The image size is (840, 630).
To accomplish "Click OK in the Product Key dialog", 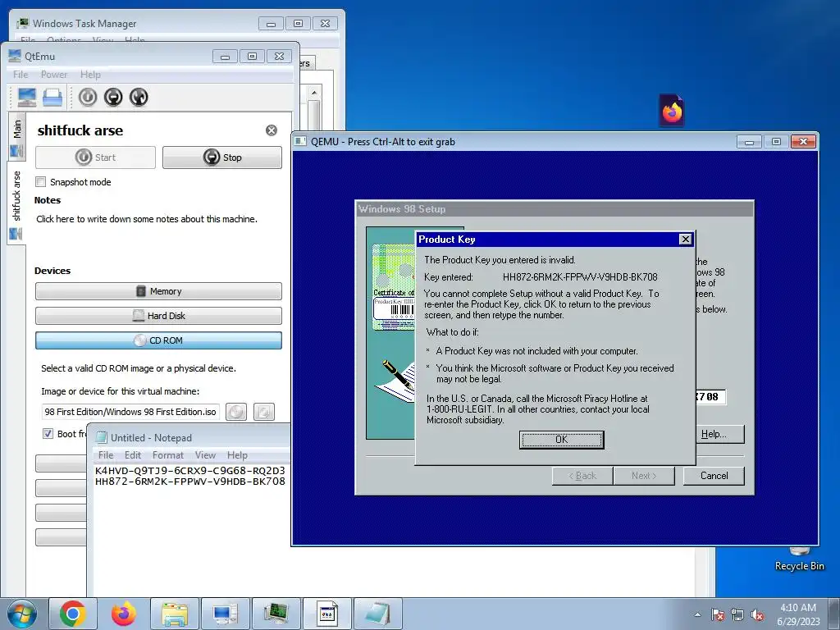I will point(561,440).
